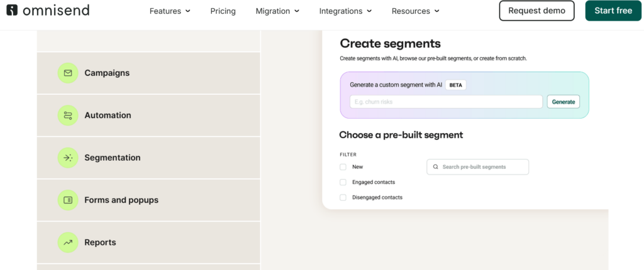Screen dimensions: 644x270
Task: Click the Start free button
Action: tap(613, 11)
